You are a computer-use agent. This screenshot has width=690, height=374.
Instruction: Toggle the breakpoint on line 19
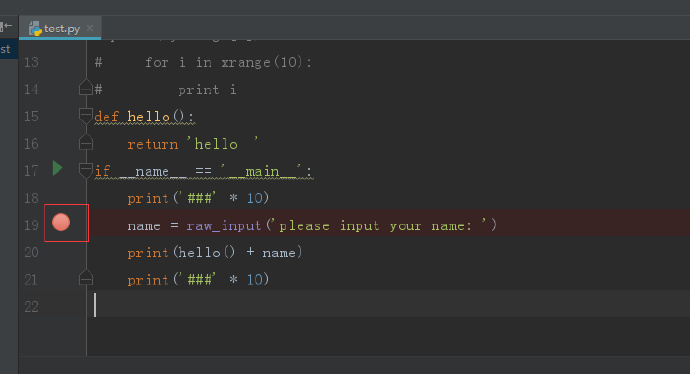[61, 222]
